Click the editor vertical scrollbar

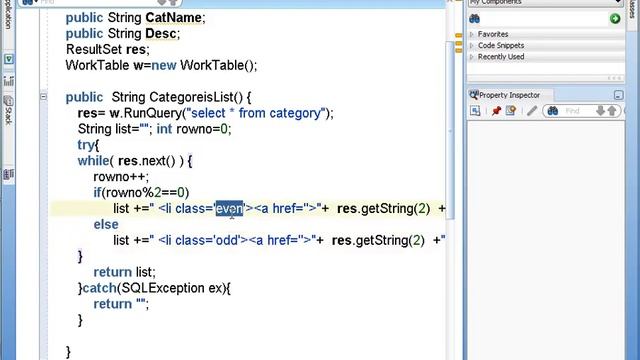(450, 131)
